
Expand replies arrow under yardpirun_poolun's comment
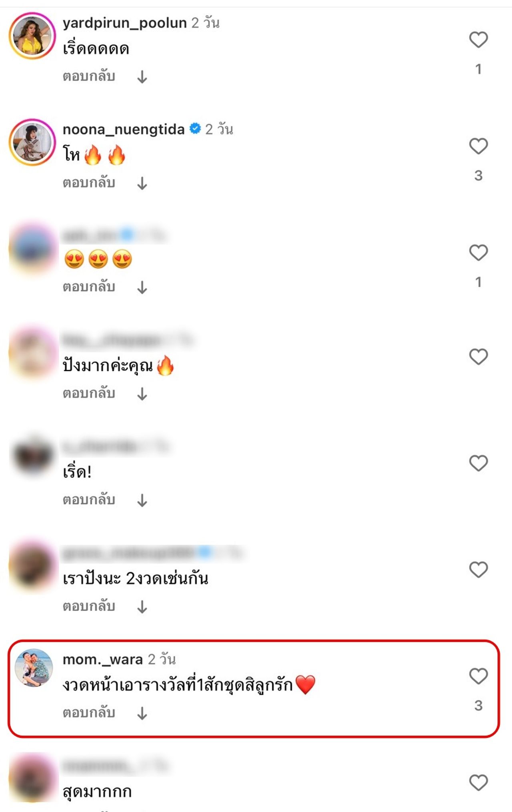click(142, 77)
